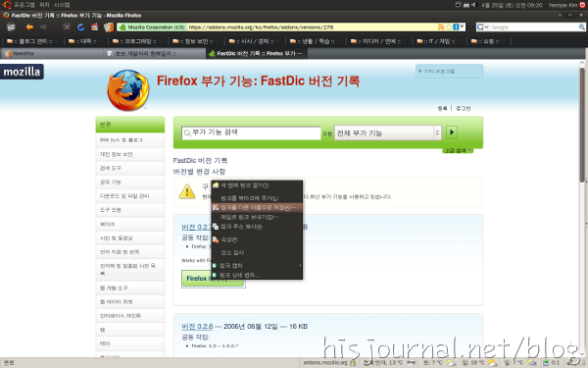Image resolution: width=588 pixels, height=368 pixels.
Task: Click the large Firefox logo image
Action: click(128, 90)
